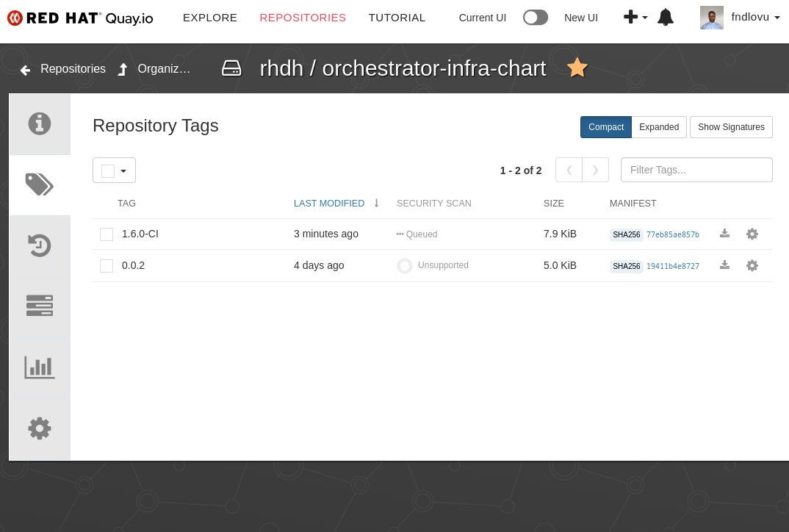Click the tag name 0.0.2
The image size is (789, 532).
[x=134, y=265]
